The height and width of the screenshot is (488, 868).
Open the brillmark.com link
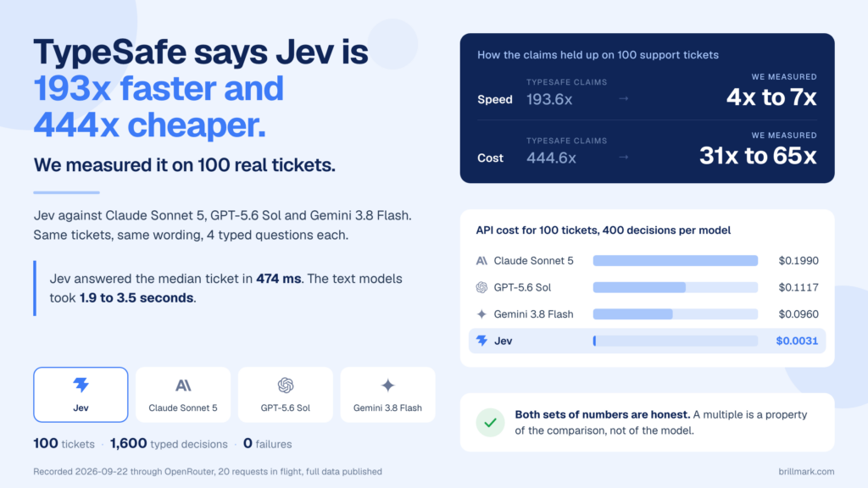tap(806, 471)
